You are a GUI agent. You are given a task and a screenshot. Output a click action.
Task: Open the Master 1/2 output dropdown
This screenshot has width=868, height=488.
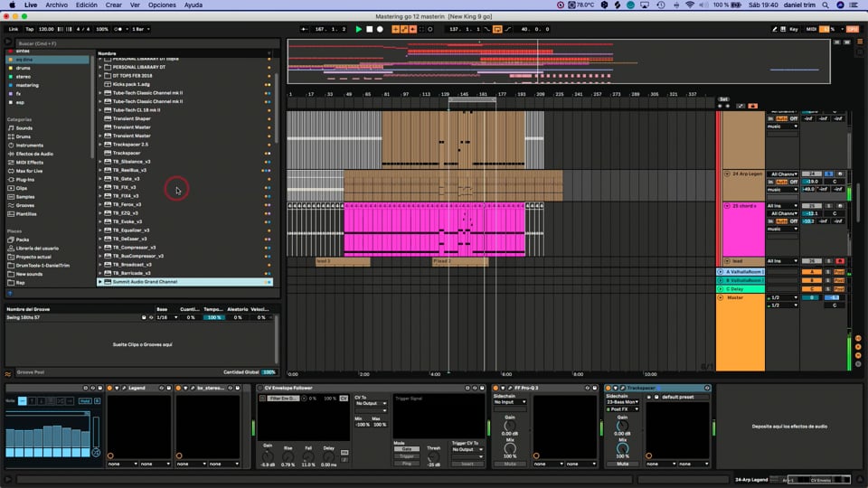coord(782,297)
